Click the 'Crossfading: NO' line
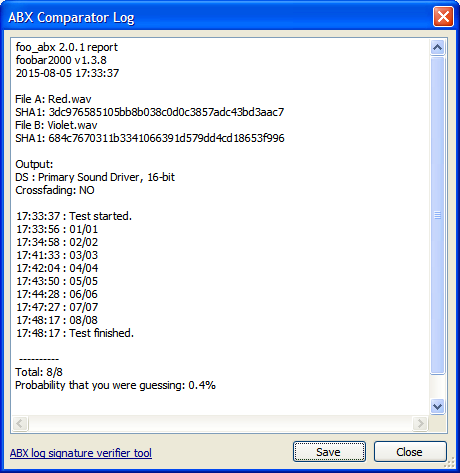This screenshot has width=460, height=473. (x=55, y=190)
